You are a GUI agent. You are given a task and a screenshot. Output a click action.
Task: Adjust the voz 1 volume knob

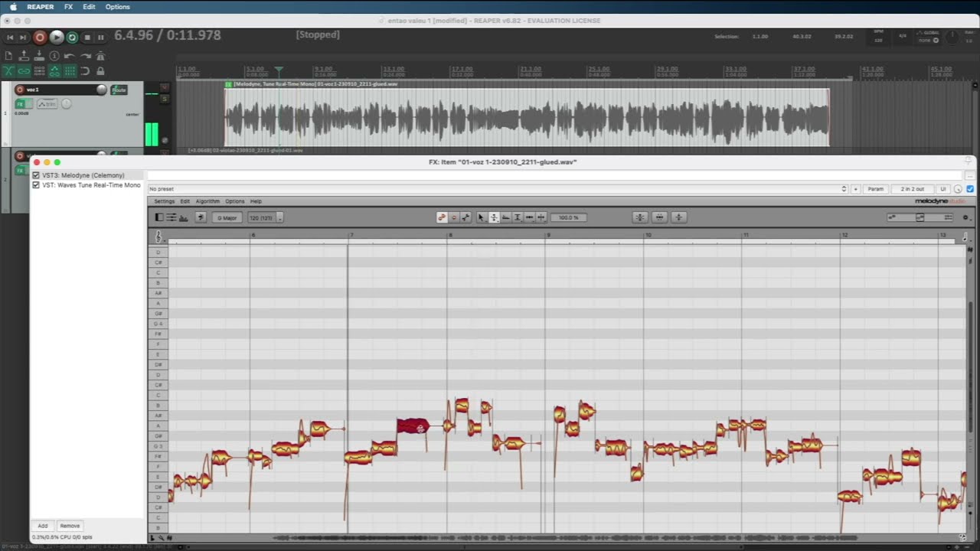pyautogui.click(x=101, y=90)
